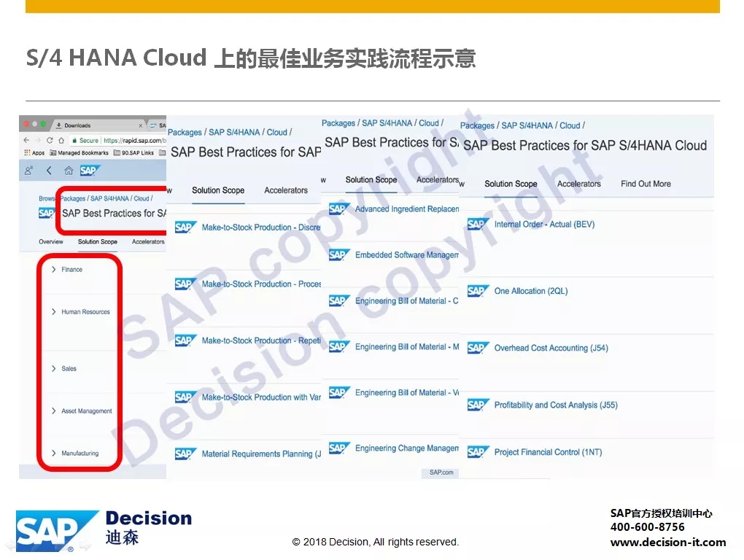The height and width of the screenshot is (560, 744).
Task: Expand the Finance section chevron
Action: pyautogui.click(x=54, y=269)
